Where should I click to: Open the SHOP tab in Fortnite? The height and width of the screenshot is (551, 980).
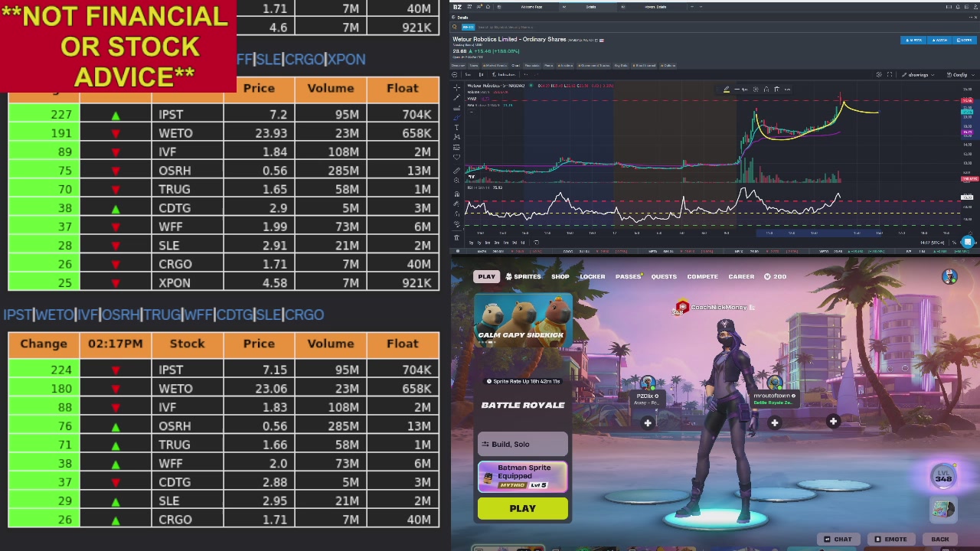click(560, 276)
